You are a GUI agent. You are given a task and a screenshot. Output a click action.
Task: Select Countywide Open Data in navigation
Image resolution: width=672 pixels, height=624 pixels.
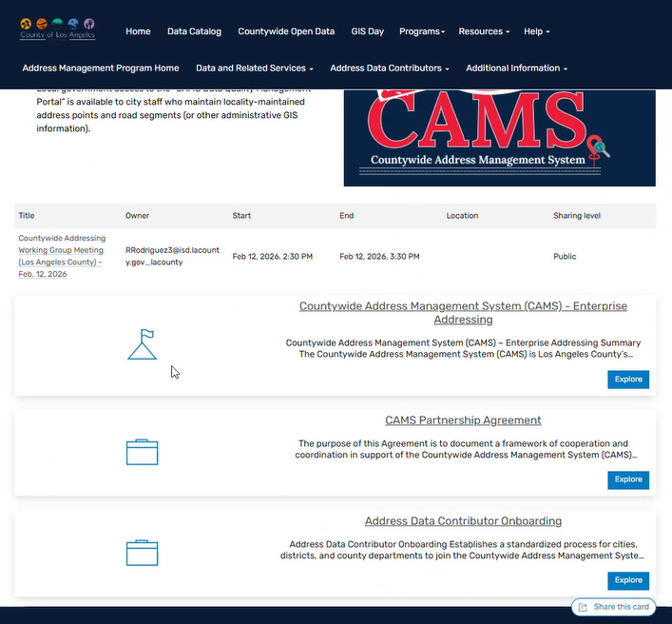pos(286,31)
